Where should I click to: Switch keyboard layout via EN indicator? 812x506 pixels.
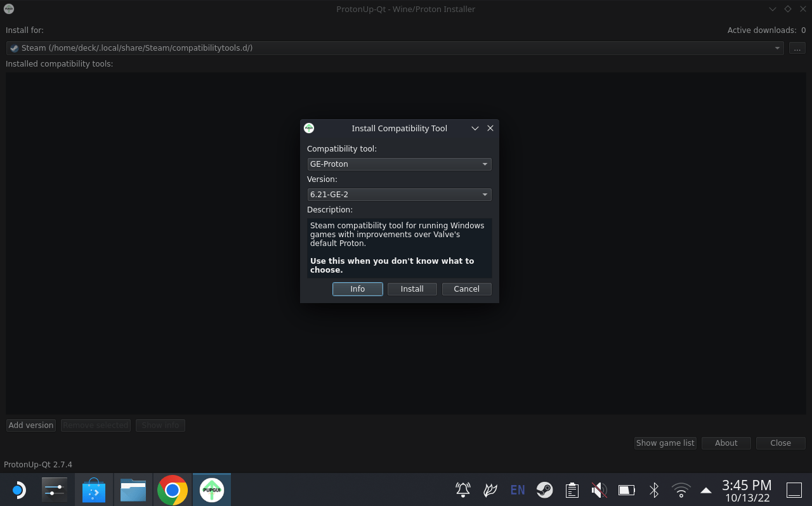pos(518,490)
